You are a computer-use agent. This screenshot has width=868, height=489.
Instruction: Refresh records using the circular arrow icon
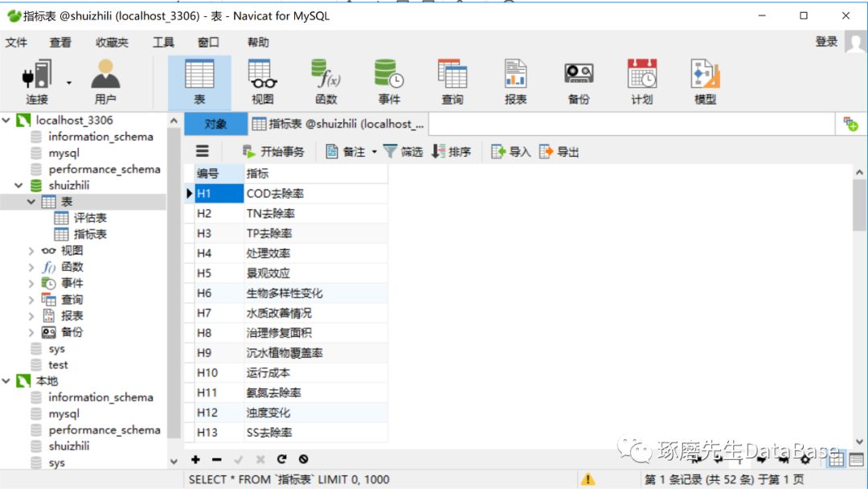[281, 459]
